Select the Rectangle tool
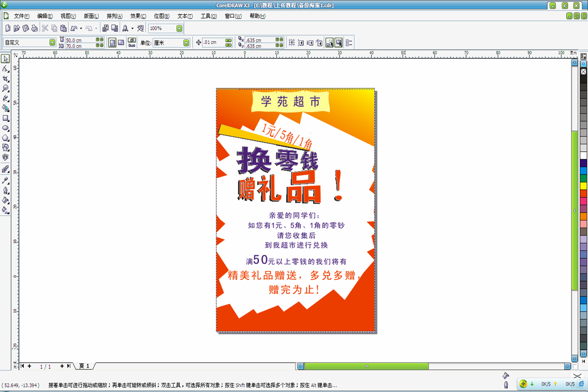 (x=6, y=118)
